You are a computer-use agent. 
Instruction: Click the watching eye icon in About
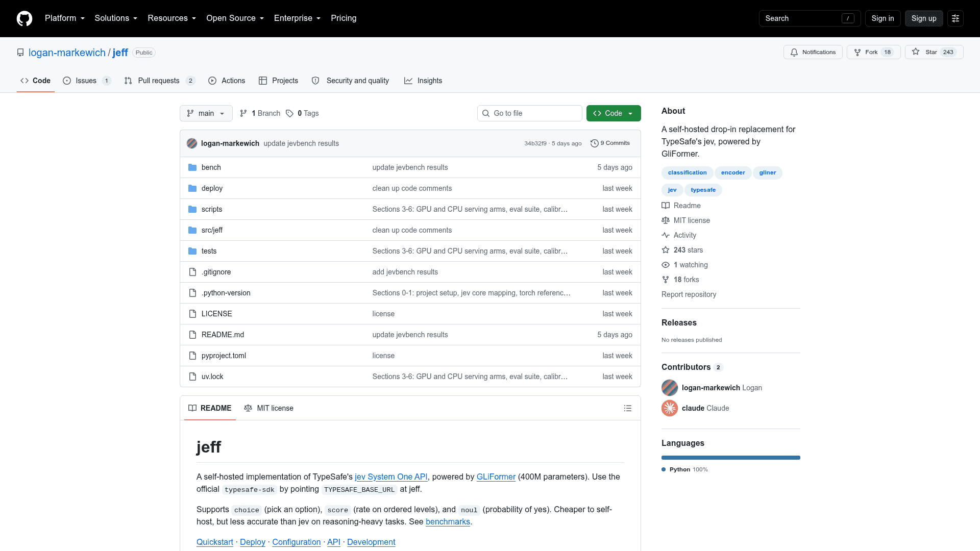[x=666, y=265]
